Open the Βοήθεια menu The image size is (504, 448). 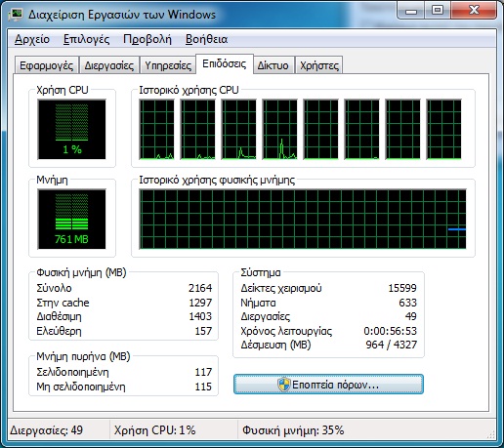click(206, 39)
